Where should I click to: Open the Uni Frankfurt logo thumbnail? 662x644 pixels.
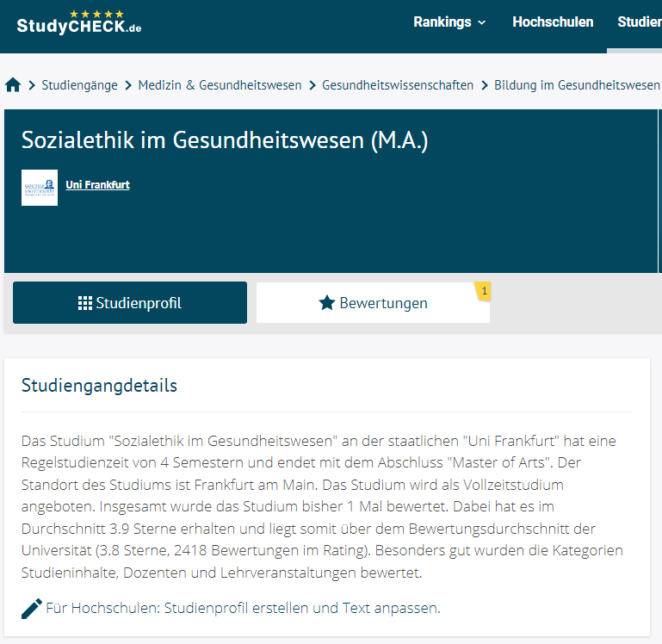click(x=40, y=188)
